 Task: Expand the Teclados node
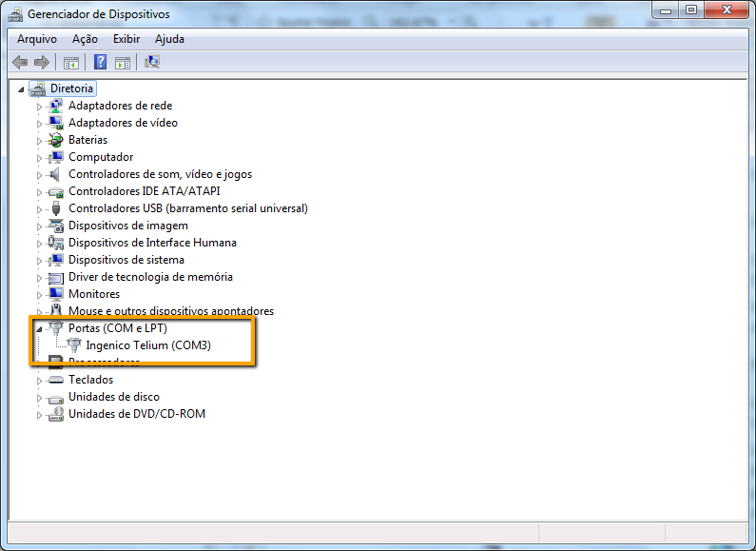click(x=39, y=381)
